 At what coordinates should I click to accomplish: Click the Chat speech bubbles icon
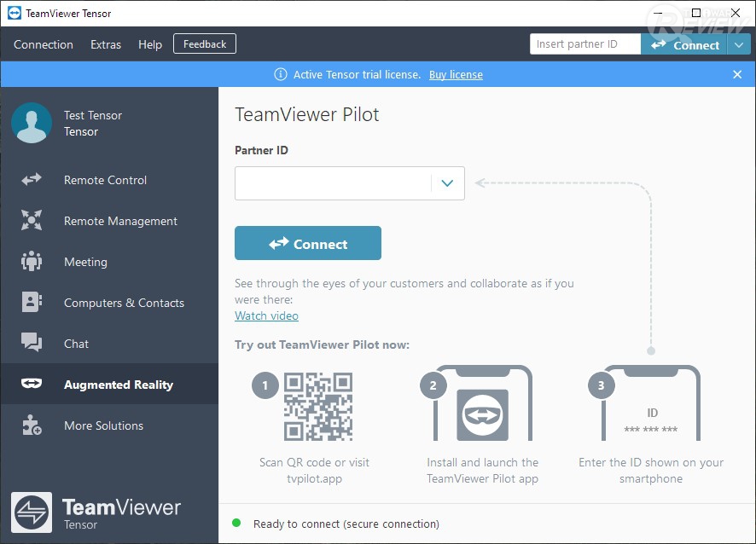32,343
